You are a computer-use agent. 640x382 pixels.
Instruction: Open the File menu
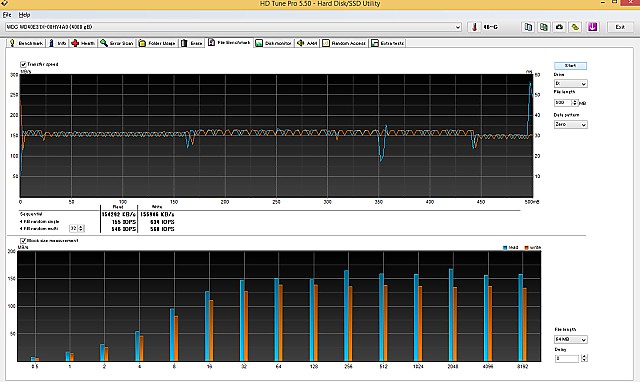(x=7, y=15)
